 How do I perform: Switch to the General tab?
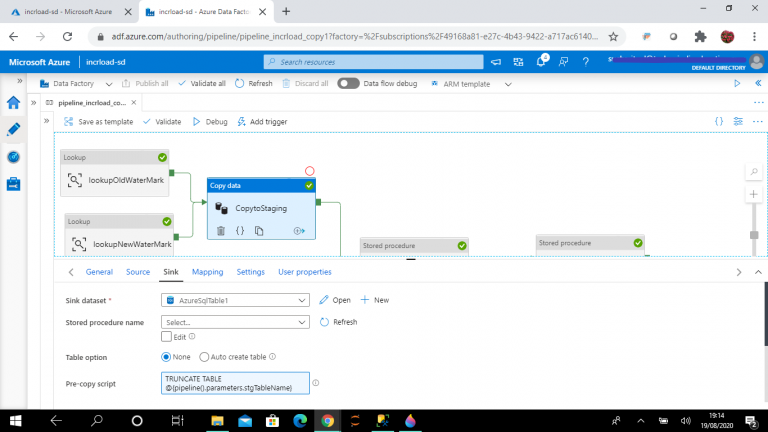point(99,272)
